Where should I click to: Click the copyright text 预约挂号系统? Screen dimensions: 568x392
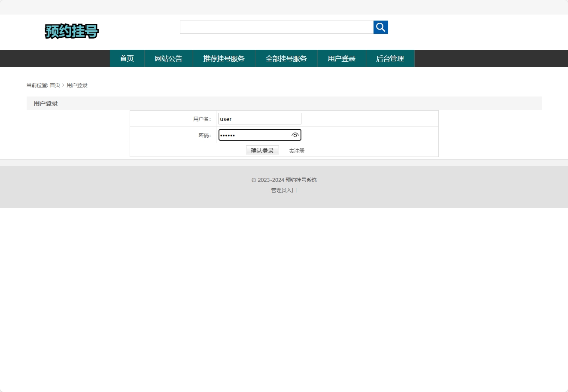284,180
